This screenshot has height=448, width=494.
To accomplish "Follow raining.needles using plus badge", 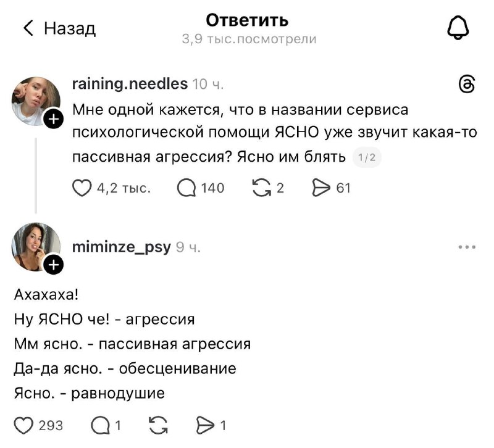I will [54, 119].
